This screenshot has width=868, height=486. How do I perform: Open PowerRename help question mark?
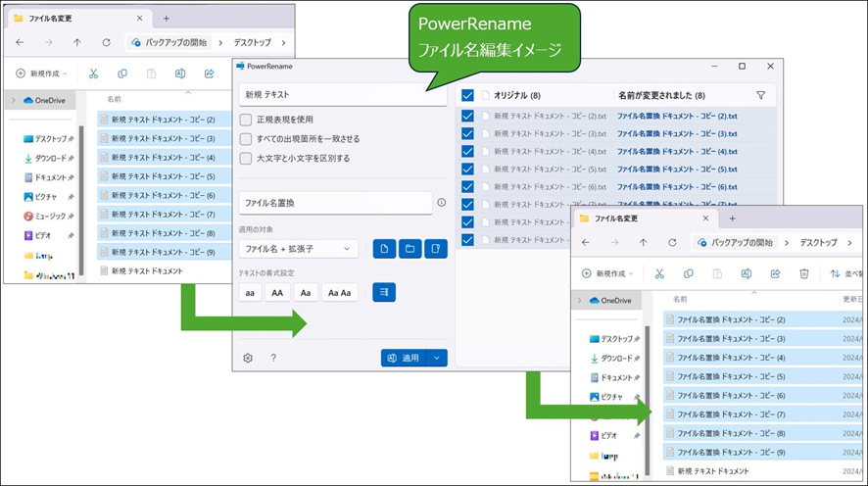pos(273,359)
